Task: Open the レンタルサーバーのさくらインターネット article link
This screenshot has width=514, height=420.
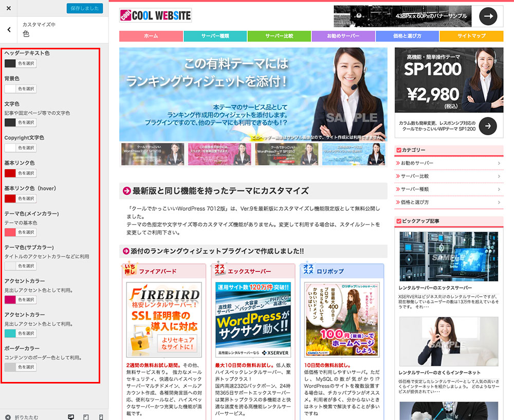Action: point(439,373)
